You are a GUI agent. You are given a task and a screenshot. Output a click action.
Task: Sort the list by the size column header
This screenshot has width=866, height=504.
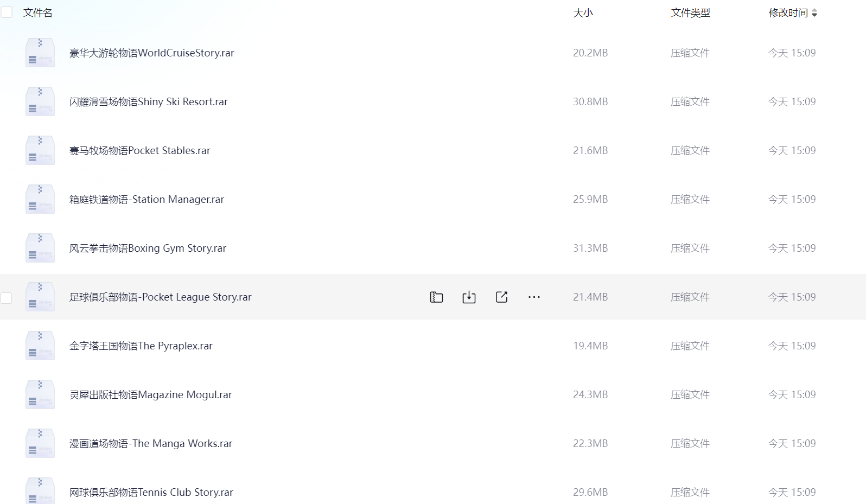coord(583,13)
